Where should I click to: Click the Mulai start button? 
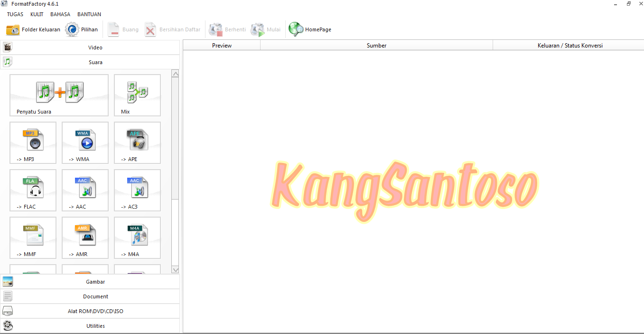click(x=266, y=29)
